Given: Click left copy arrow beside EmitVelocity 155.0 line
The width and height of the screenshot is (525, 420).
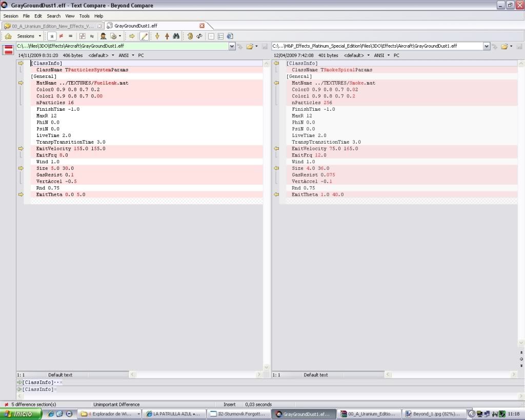Looking at the screenshot, I should (x=21, y=148).
